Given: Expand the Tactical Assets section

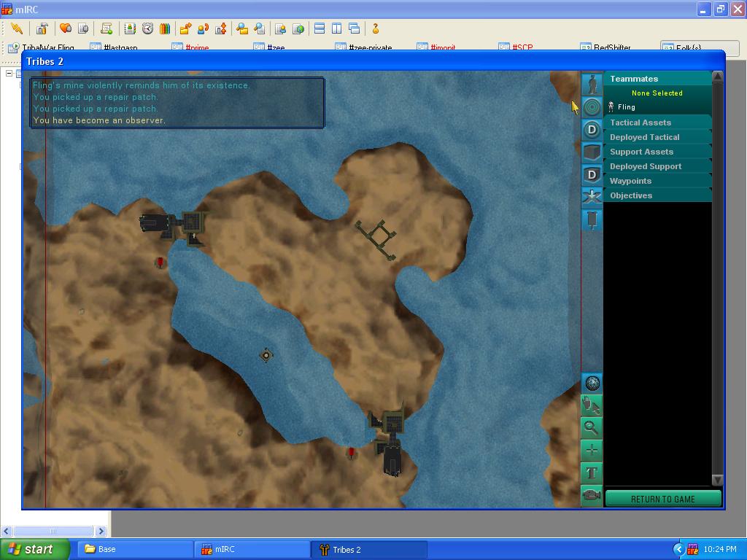Looking at the screenshot, I should pyautogui.click(x=657, y=122).
